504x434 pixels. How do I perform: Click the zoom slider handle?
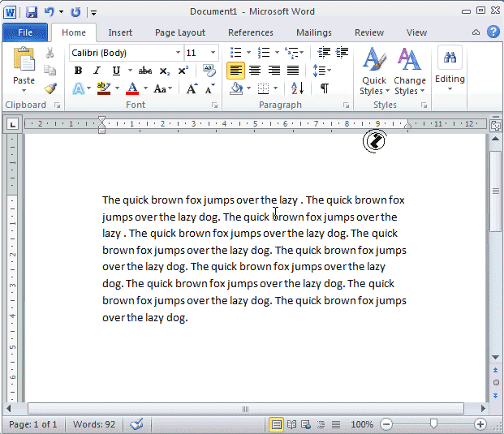[x=433, y=424]
